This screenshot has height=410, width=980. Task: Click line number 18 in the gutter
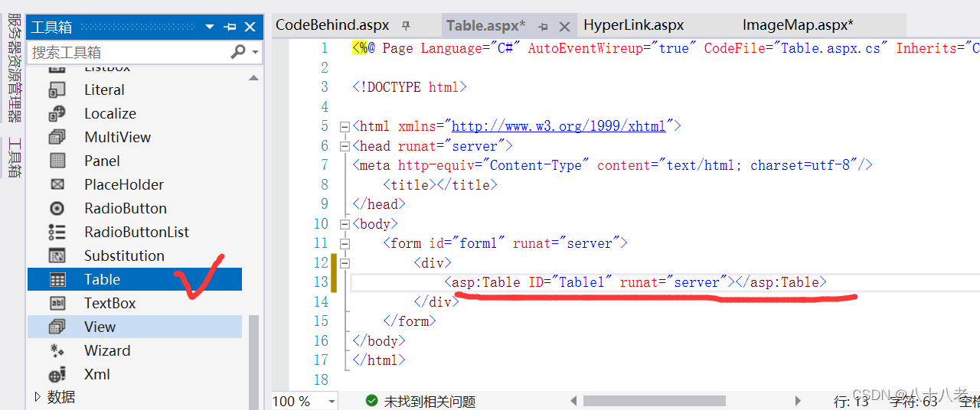tap(321, 379)
